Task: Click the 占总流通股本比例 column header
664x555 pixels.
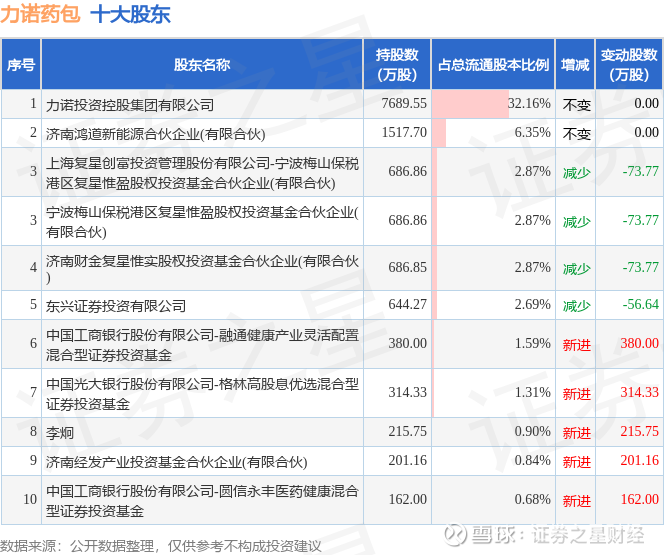Action: click(493, 65)
